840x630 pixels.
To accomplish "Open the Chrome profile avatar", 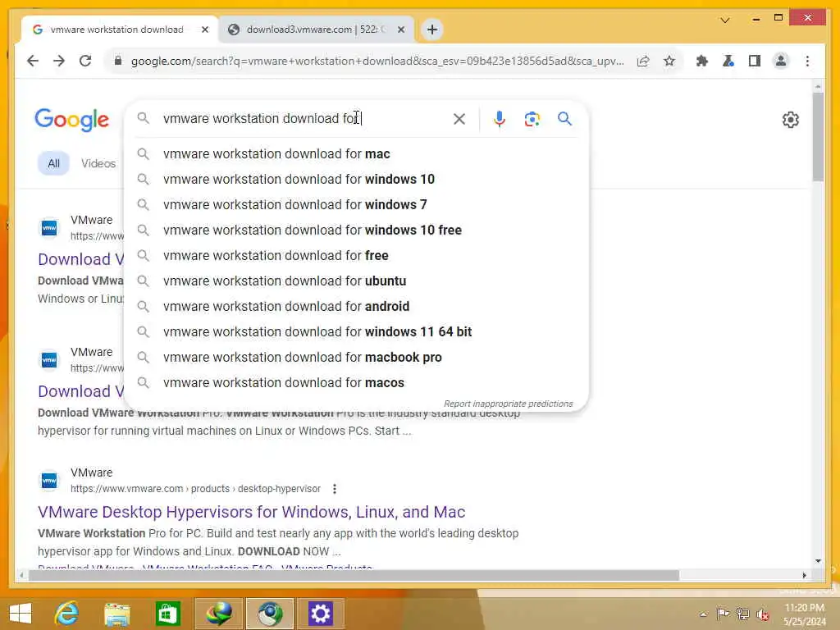I will click(x=781, y=61).
